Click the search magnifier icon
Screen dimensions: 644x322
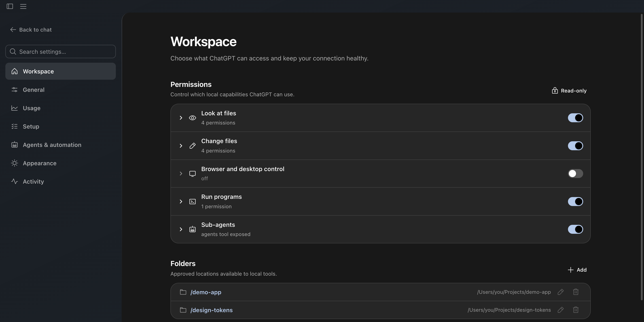point(13,52)
